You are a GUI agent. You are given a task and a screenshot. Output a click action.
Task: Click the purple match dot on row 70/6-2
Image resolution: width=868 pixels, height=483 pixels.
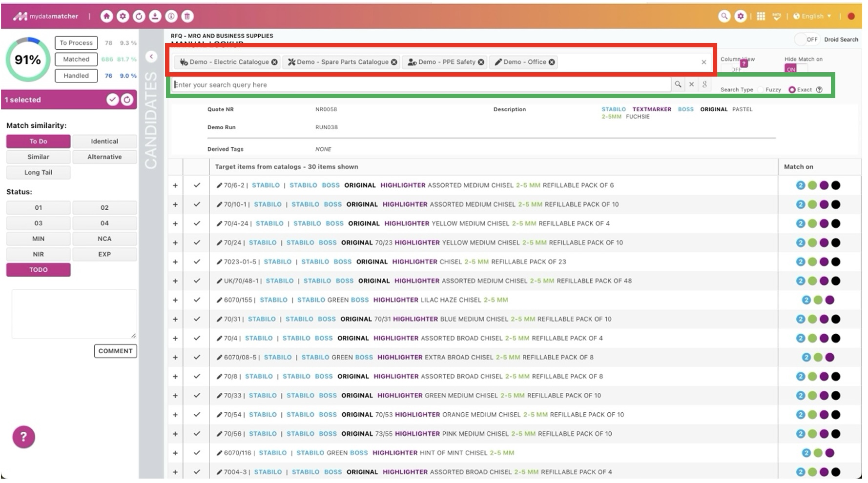(x=824, y=185)
